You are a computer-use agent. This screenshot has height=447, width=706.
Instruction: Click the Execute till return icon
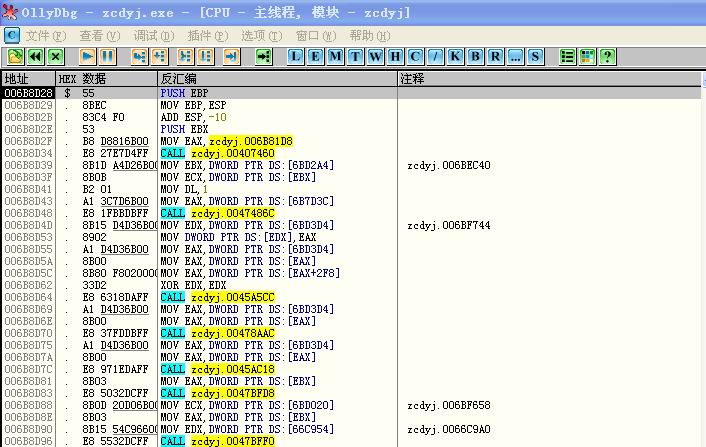coord(231,57)
